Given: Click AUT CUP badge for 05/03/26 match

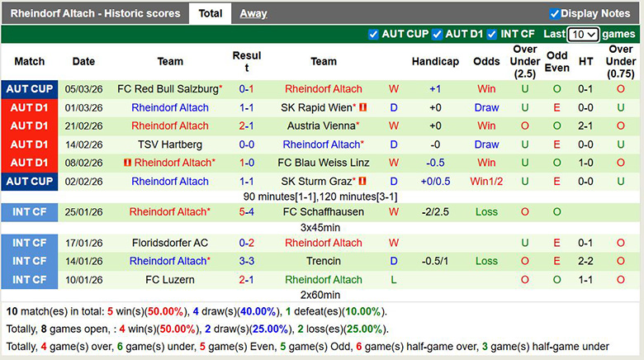Looking at the screenshot, I should pos(30,89).
